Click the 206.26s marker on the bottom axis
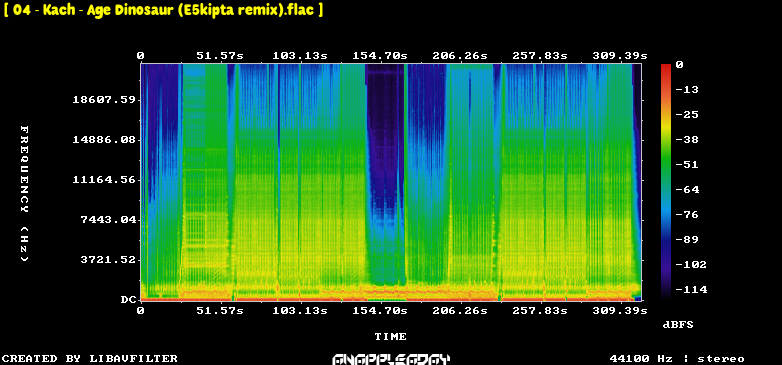782x365 pixels. pos(460,311)
